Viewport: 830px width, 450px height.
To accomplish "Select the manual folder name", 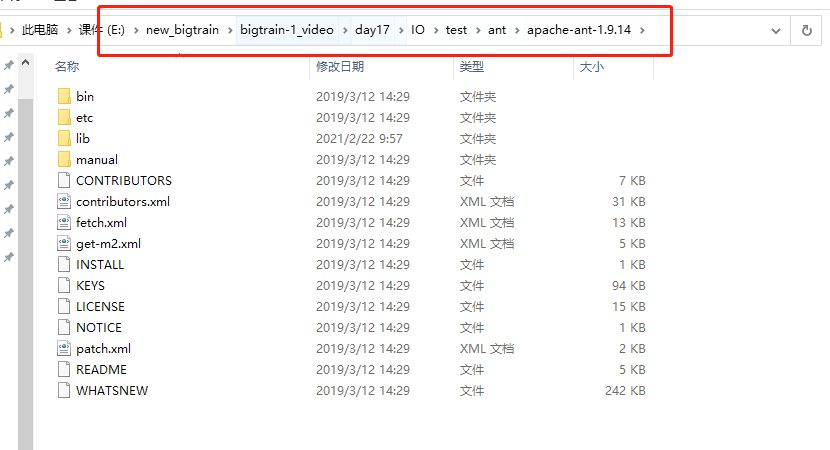I will click(x=97, y=159).
